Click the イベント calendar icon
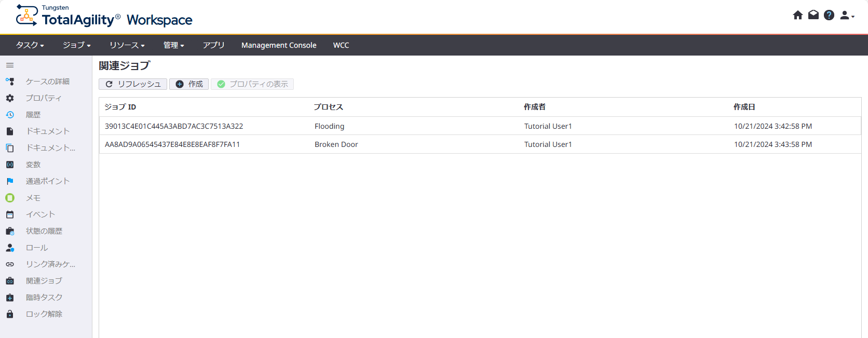Image resolution: width=868 pixels, height=338 pixels. click(10, 214)
